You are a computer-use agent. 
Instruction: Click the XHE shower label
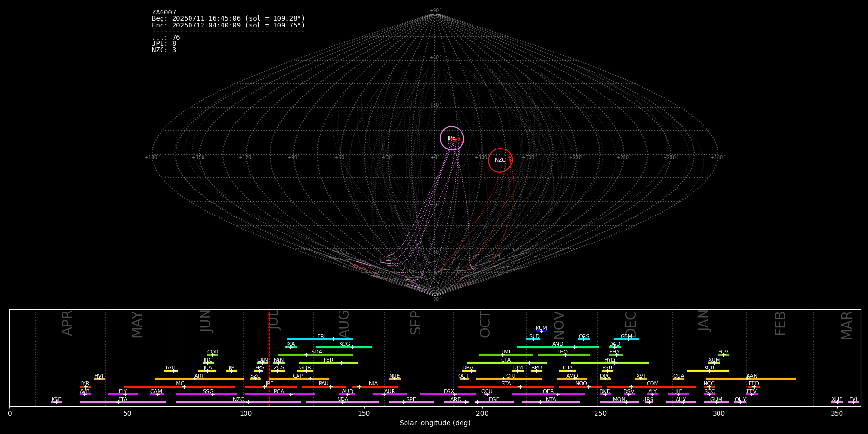[837, 400]
